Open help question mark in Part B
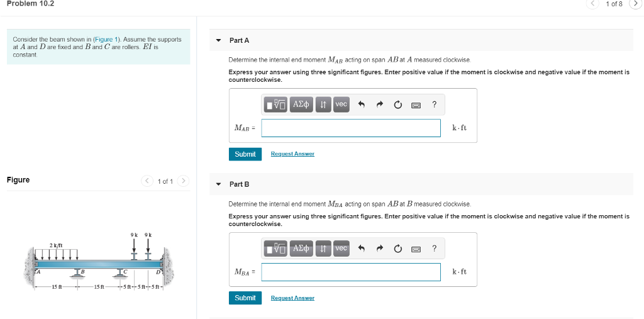 (434, 249)
